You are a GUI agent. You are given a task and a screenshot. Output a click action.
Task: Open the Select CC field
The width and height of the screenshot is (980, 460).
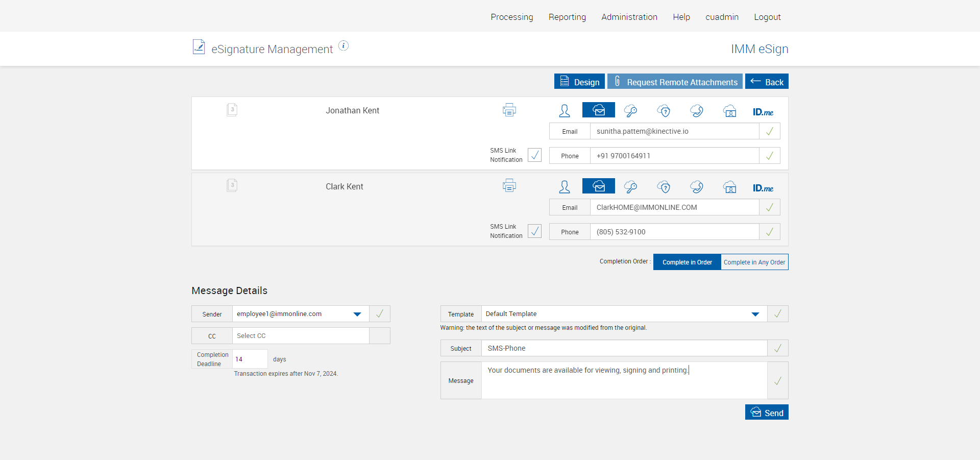(x=300, y=336)
